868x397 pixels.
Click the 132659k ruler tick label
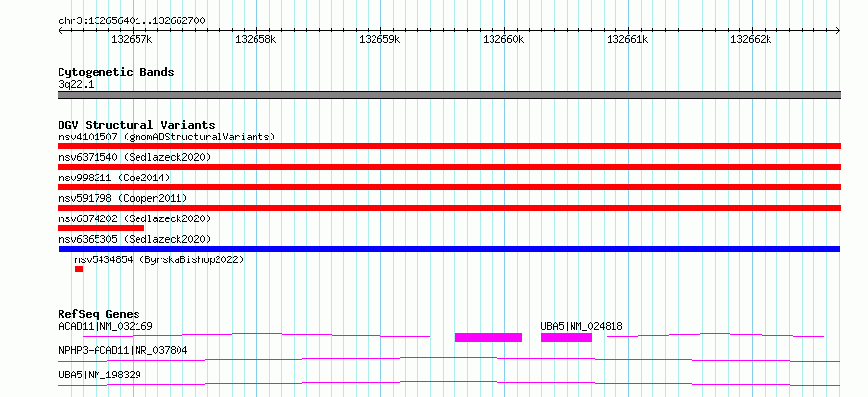pyautogui.click(x=379, y=40)
